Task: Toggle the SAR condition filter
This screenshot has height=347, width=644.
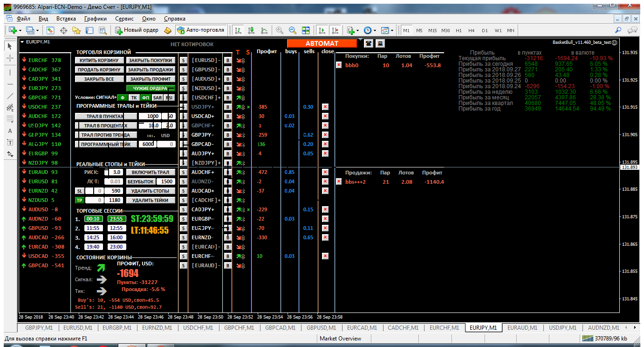Action: click(x=158, y=97)
